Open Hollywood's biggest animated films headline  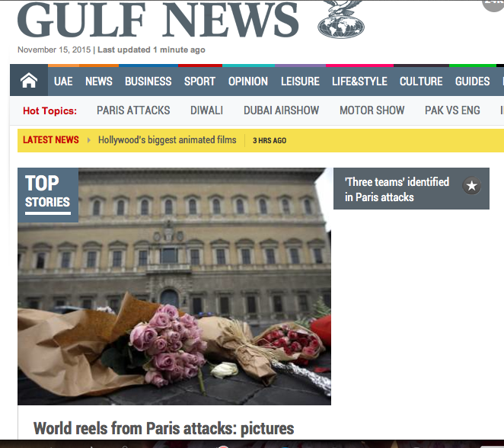[x=167, y=140]
